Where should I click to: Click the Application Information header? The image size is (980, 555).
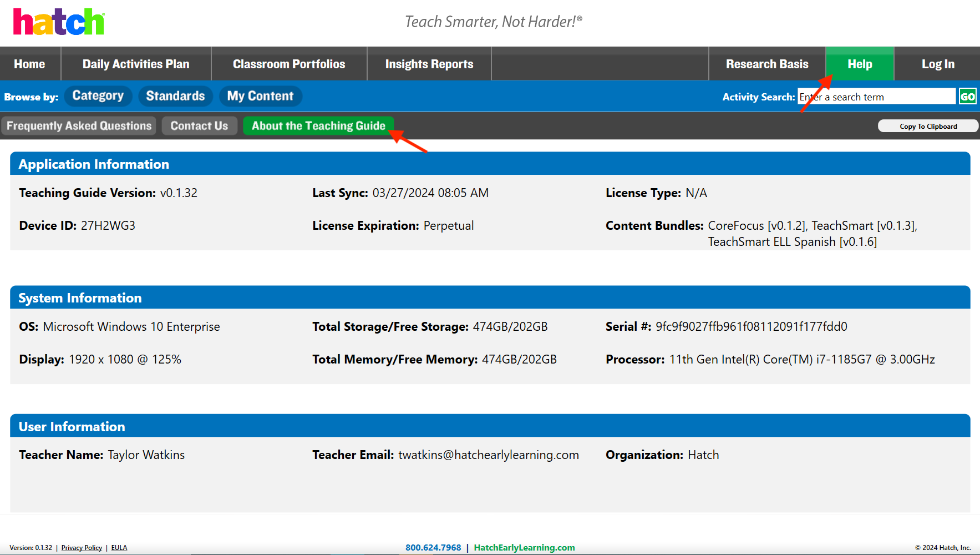[x=490, y=164]
